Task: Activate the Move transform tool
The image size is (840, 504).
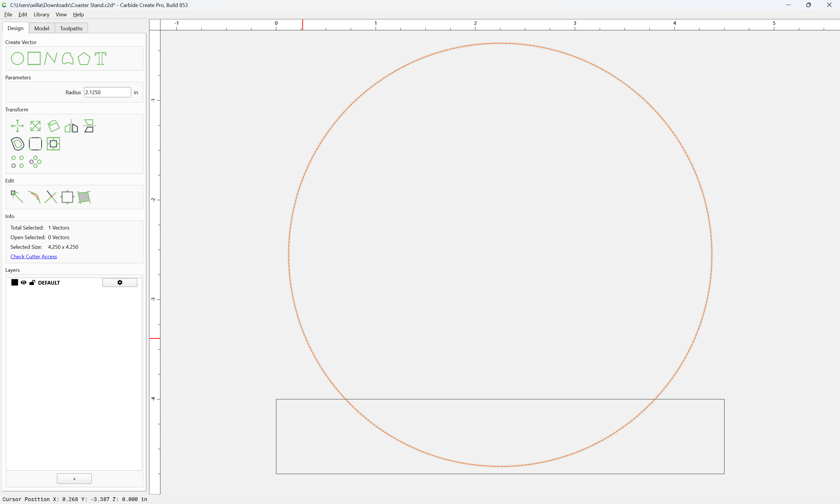Action: [17, 126]
